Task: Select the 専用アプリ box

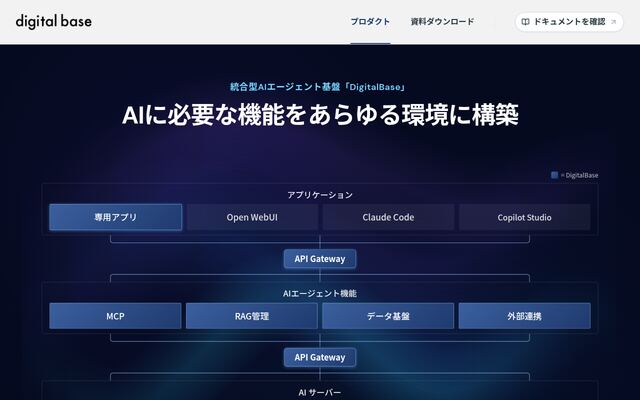Action: pos(116,217)
